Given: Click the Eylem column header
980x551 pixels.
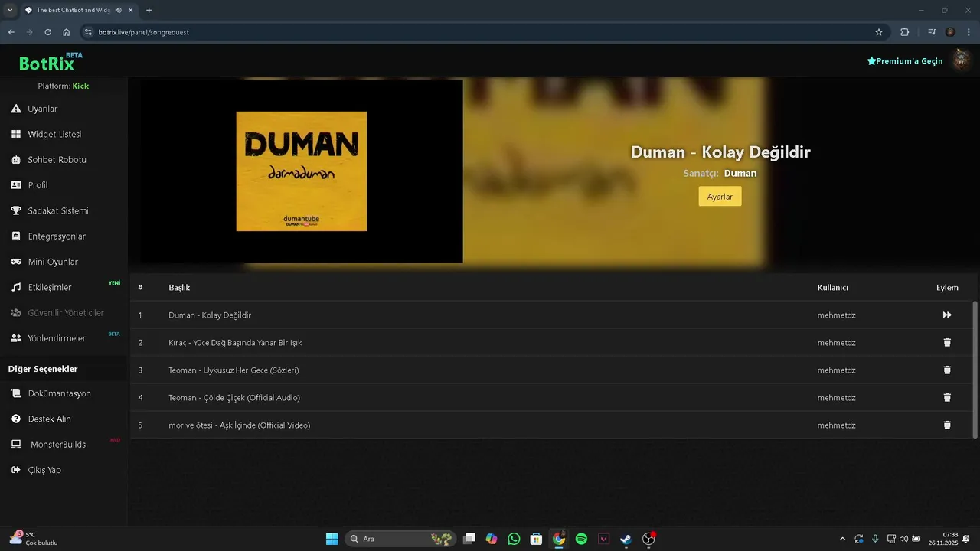Looking at the screenshot, I should coord(947,288).
